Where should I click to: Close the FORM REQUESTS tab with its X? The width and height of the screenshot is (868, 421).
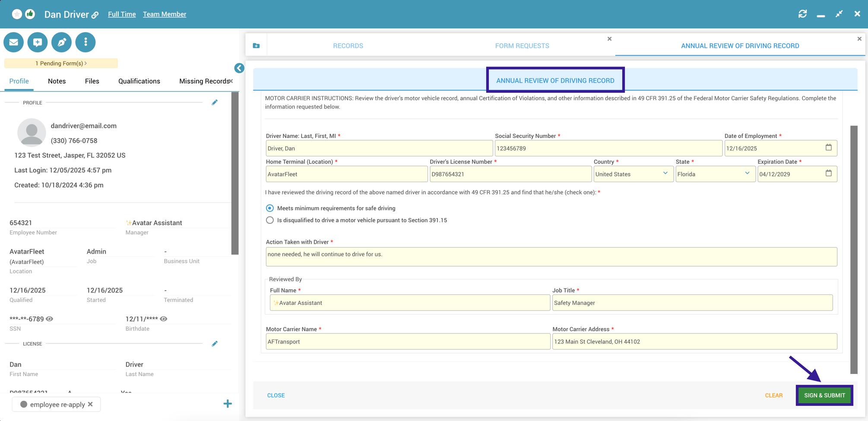click(609, 39)
